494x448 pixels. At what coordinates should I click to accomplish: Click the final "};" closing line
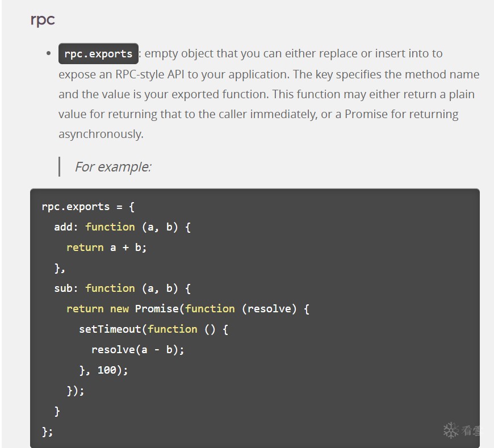pos(48,431)
